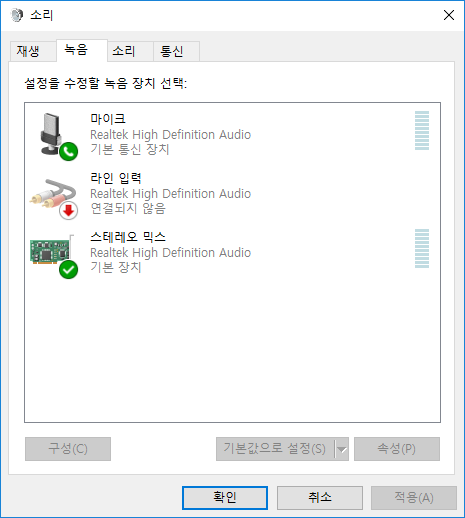Open the dropdown arrow next to 기본값으로 설정
Viewport: 465px width, 518px height.
[x=342, y=449]
